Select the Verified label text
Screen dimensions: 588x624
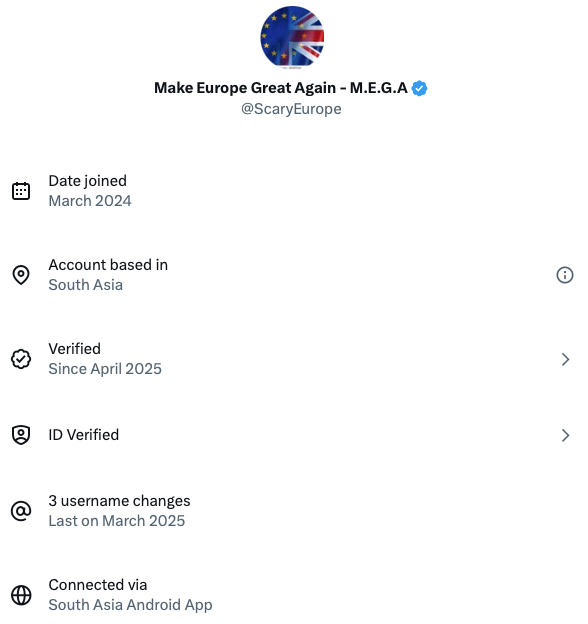(74, 349)
